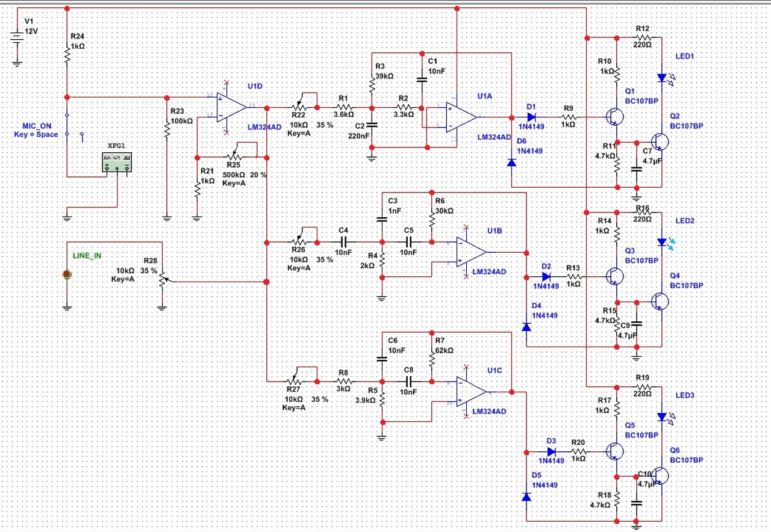Select diode D2 symbol

[546, 277]
